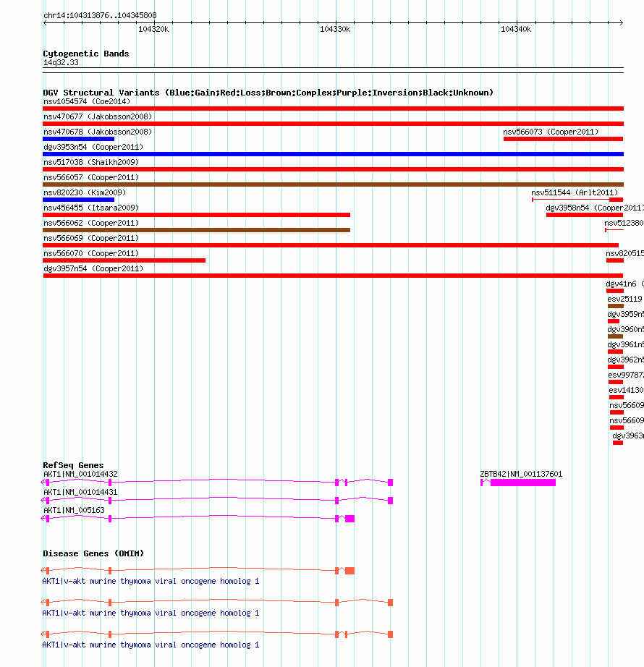Click the dgv3963 variant label

point(628,436)
